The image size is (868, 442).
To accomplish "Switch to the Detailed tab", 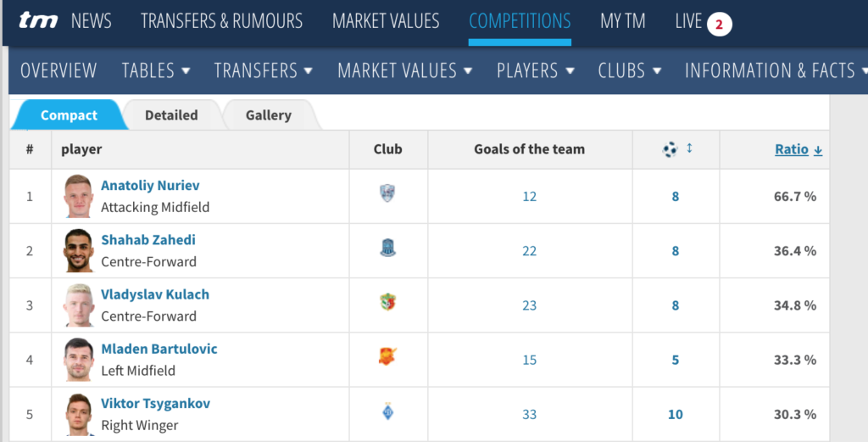I will pyautogui.click(x=171, y=115).
